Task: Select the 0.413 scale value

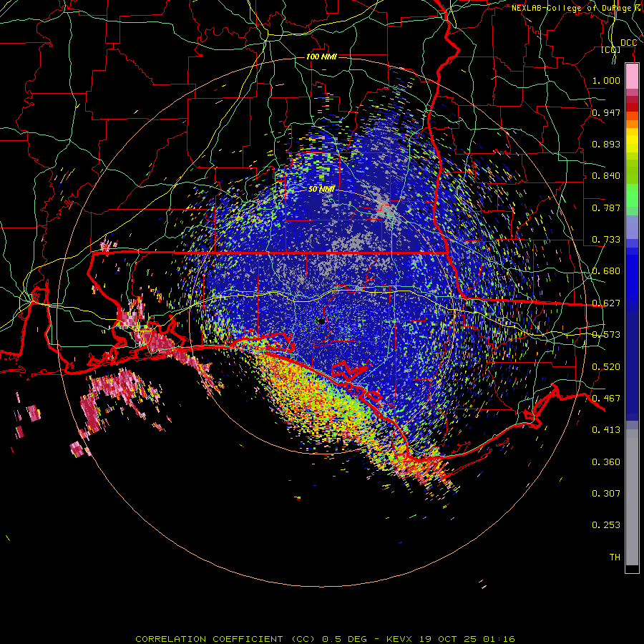Action: (x=606, y=430)
